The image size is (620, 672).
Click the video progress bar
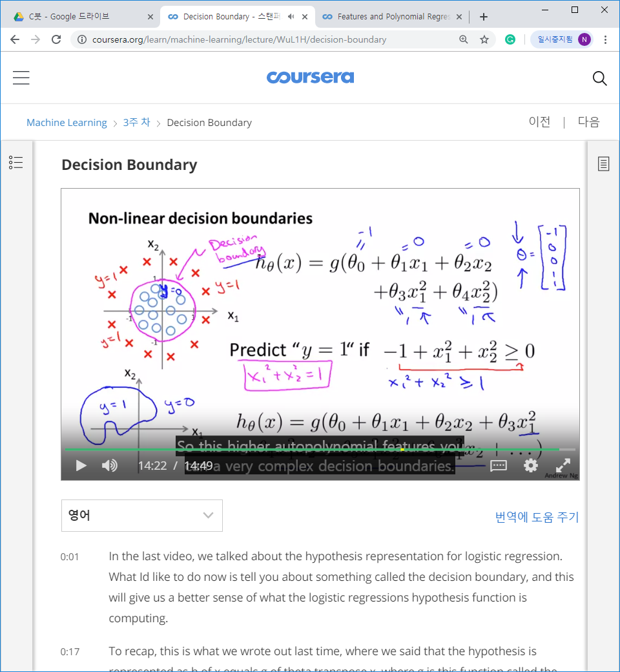(x=320, y=449)
